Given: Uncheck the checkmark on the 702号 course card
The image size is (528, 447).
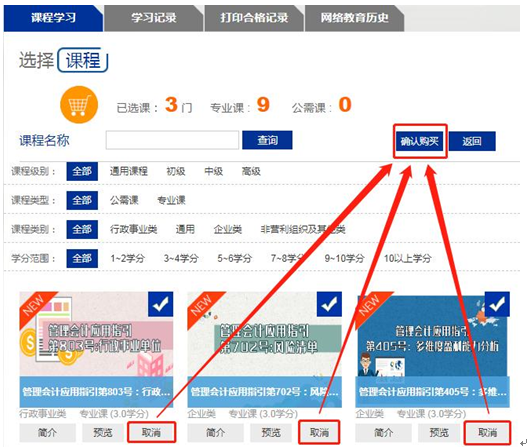Looking at the screenshot, I should (x=329, y=304).
